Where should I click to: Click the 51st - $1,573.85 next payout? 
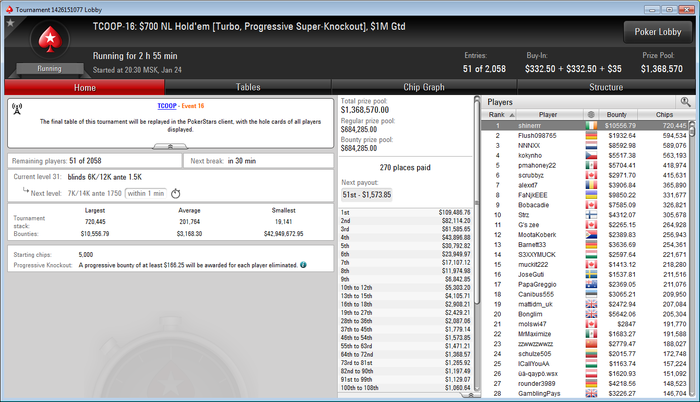[x=367, y=195]
